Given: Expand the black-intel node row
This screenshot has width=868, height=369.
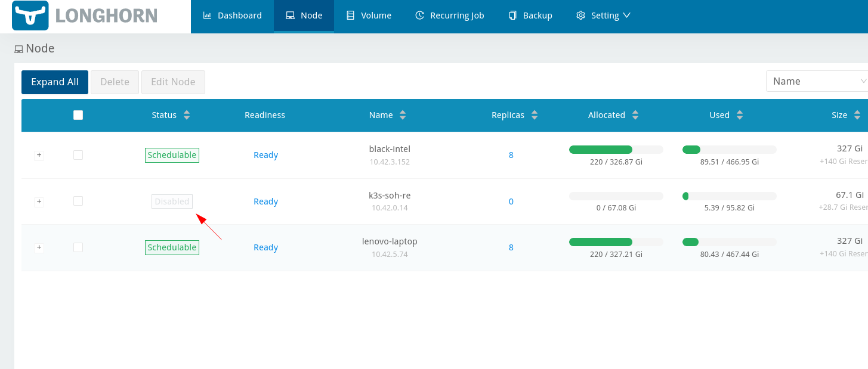Looking at the screenshot, I should coord(39,155).
